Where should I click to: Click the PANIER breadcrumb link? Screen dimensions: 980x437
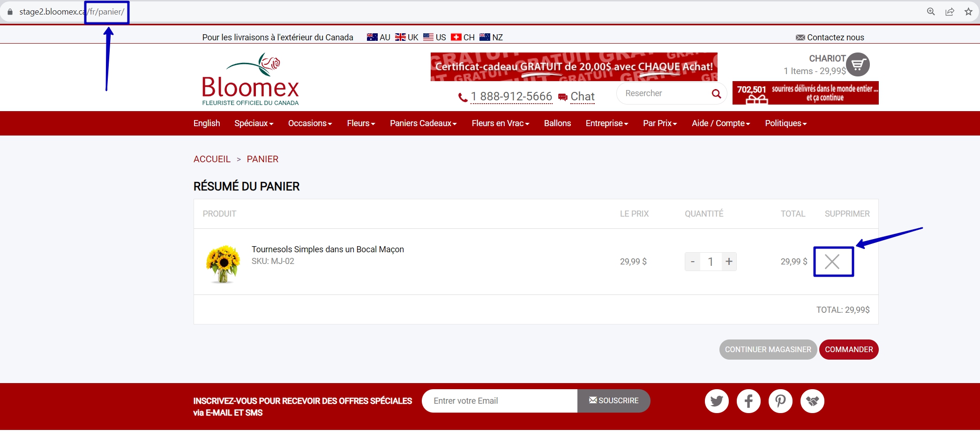(262, 159)
